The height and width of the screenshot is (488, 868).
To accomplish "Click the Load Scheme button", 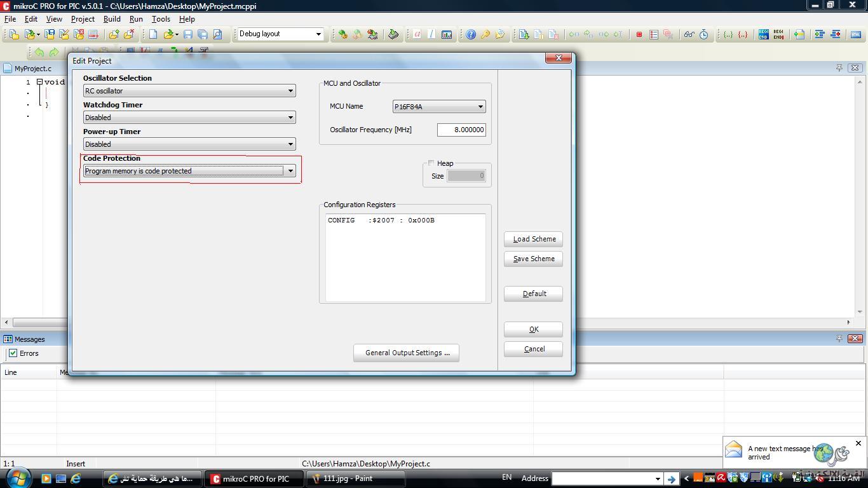I will [533, 239].
